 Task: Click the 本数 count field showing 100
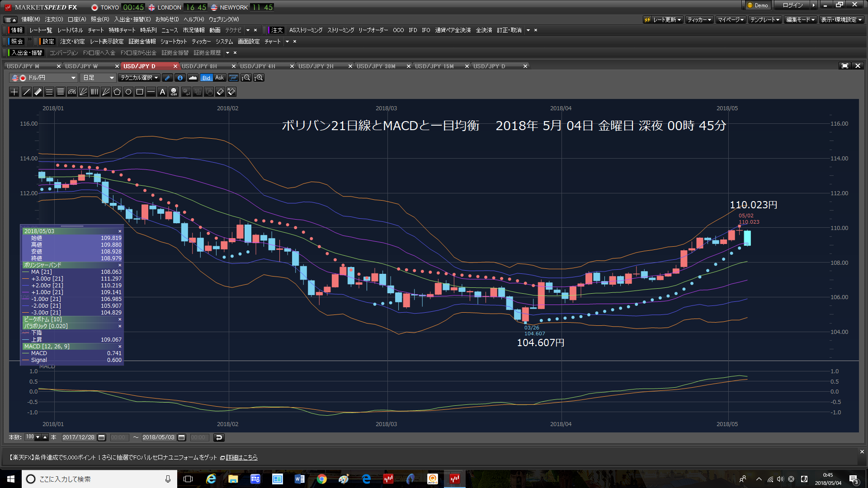(30, 437)
